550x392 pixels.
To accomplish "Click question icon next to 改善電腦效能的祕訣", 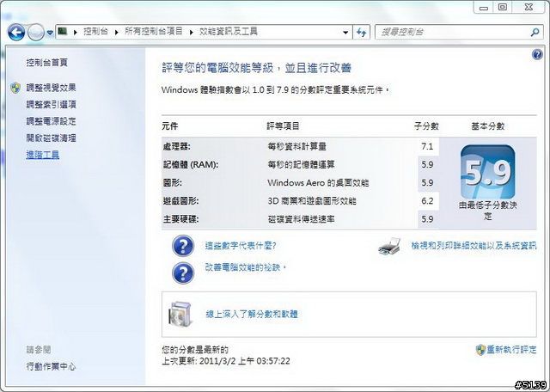I will point(183,273).
